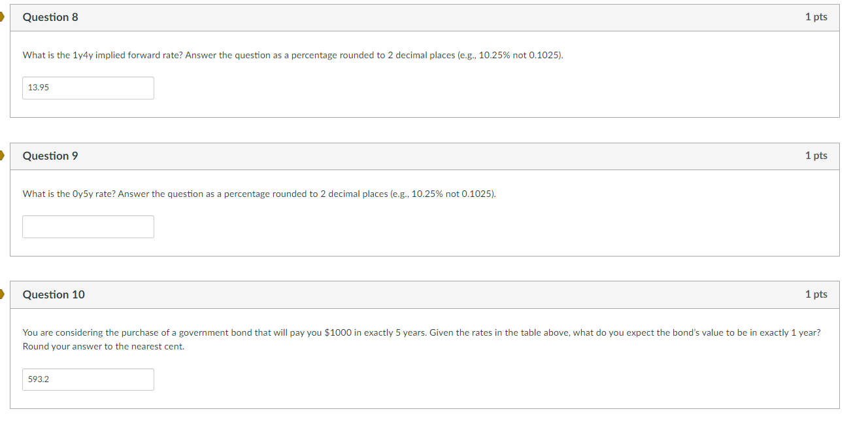Screen dimensions: 868x426
Task: Click the answer field containing 593.2
Action: tap(88, 379)
